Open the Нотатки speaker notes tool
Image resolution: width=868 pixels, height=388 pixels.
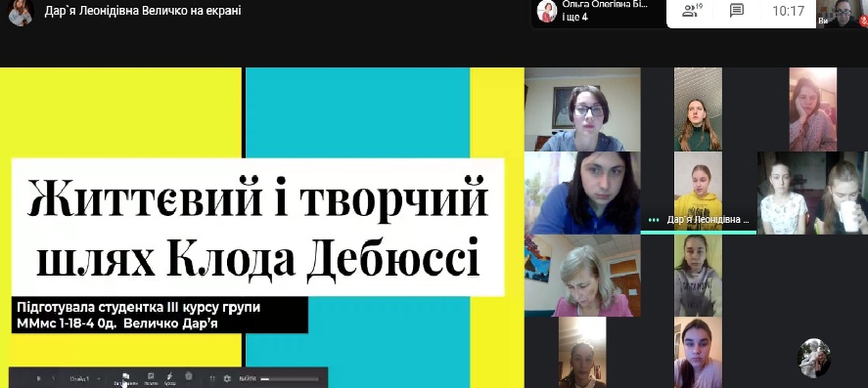tap(151, 378)
